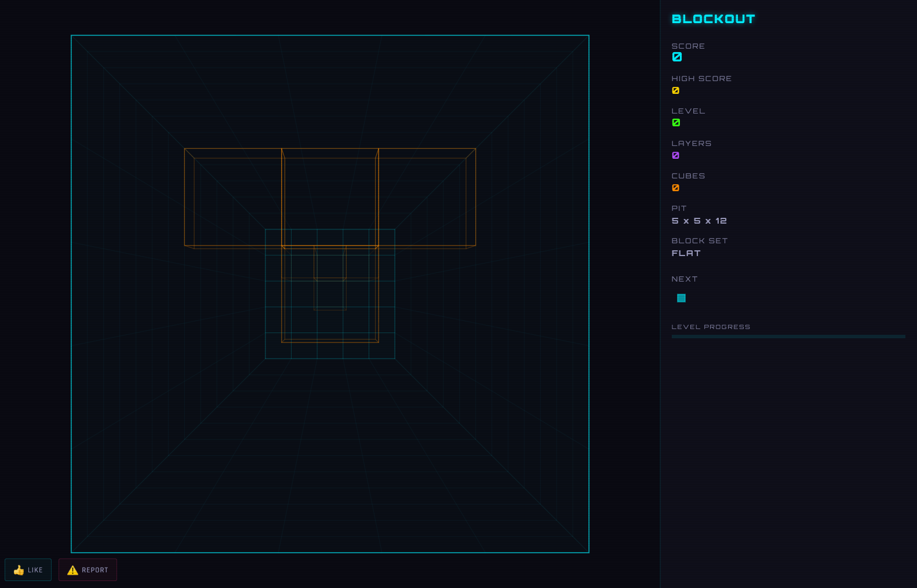This screenshot has width=917, height=588.
Task: Click the BLOCKOUT title
Action: point(713,19)
